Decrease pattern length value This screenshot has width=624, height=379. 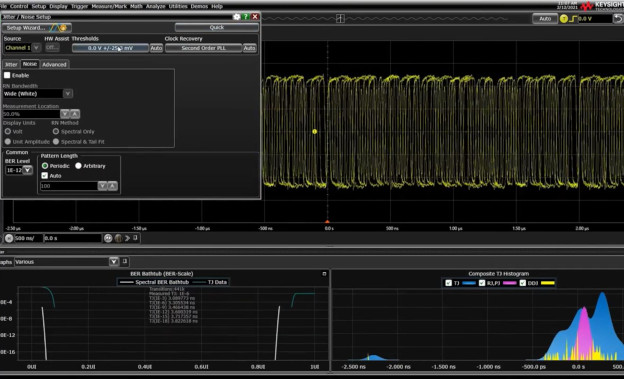(x=103, y=186)
